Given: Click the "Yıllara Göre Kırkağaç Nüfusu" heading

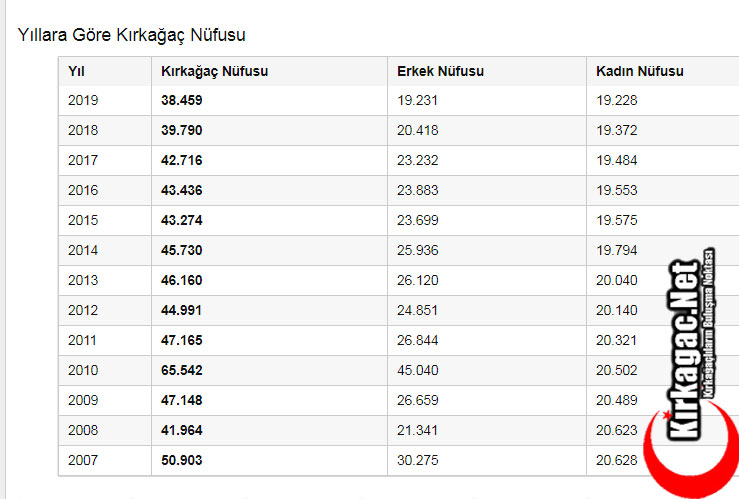Looking at the screenshot, I should 132,35.
